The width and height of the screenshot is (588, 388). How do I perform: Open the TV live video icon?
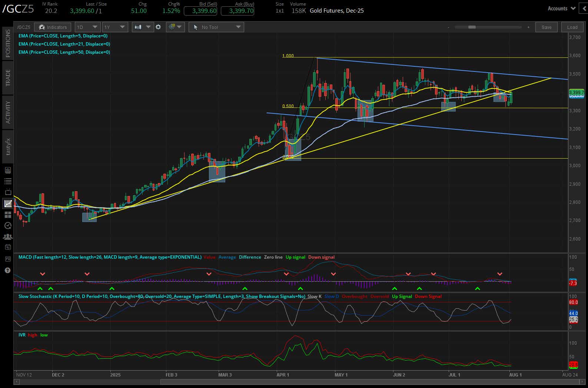pyautogui.click(x=8, y=192)
